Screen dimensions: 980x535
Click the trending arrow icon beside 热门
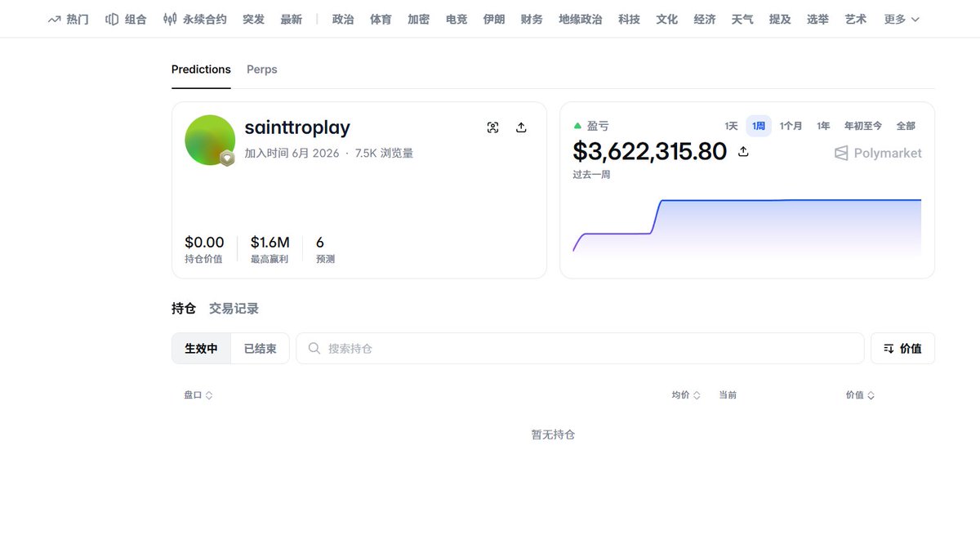click(55, 19)
